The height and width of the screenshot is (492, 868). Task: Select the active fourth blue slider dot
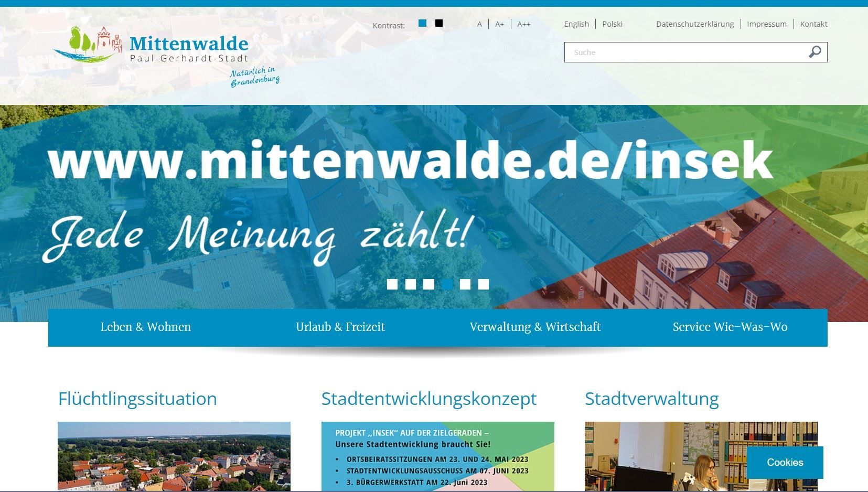tap(447, 284)
